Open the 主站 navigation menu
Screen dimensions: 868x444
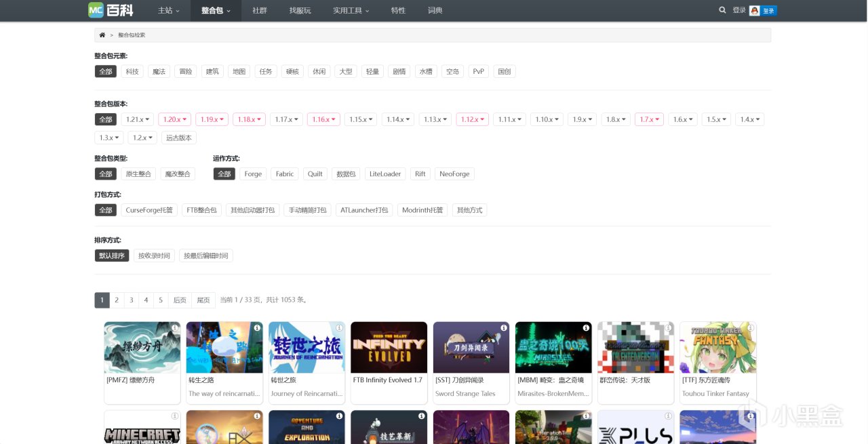coord(169,10)
